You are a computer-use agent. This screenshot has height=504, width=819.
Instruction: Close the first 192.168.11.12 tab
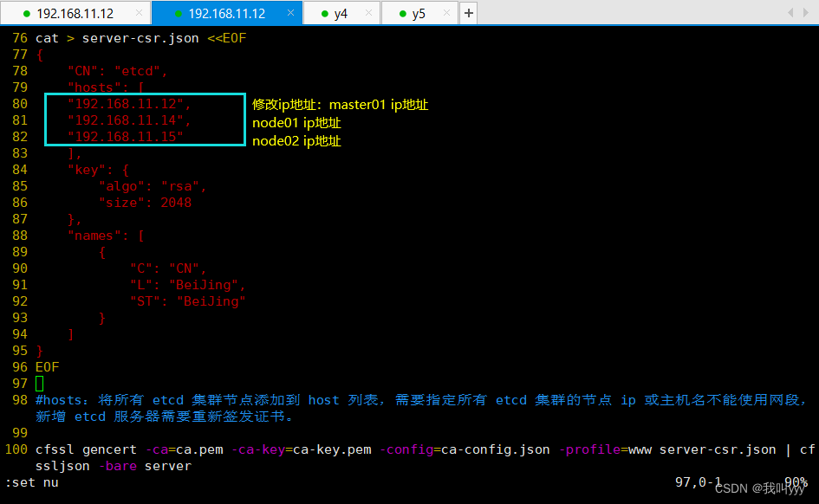coord(139,12)
